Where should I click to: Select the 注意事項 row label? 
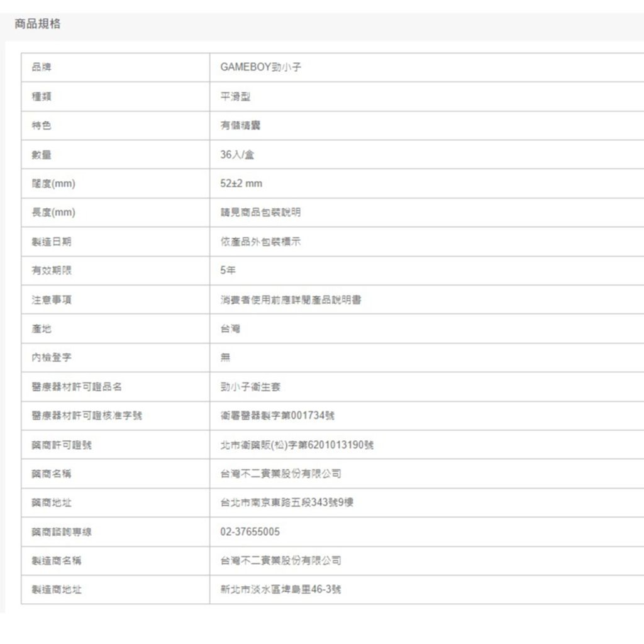pos(52,300)
